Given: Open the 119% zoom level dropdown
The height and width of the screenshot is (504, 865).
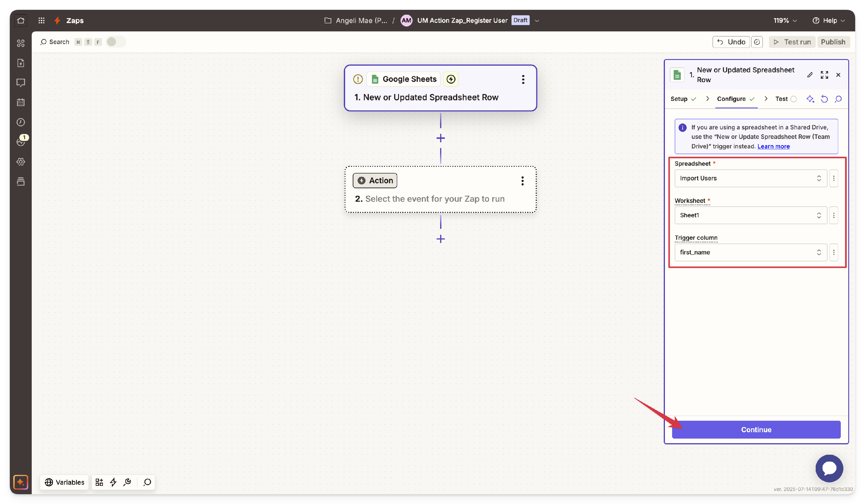Looking at the screenshot, I should [785, 20].
